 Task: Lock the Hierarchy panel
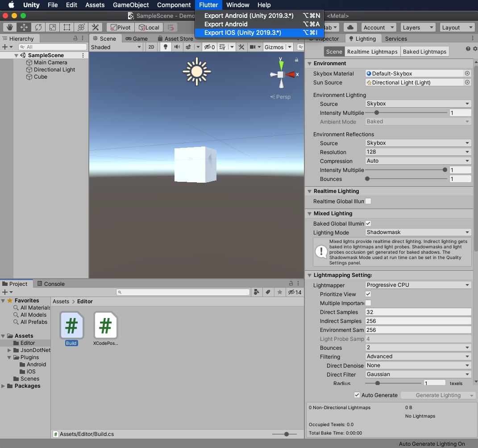coord(75,38)
